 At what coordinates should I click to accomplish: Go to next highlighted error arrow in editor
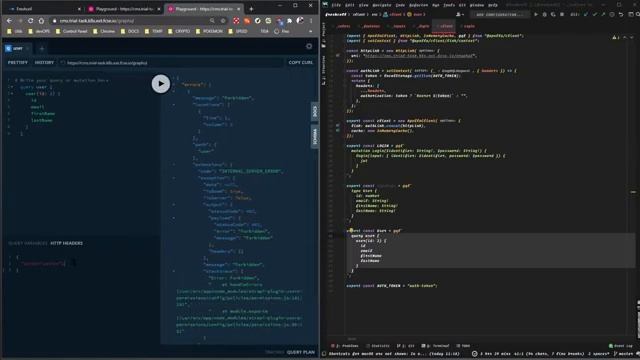point(631,37)
